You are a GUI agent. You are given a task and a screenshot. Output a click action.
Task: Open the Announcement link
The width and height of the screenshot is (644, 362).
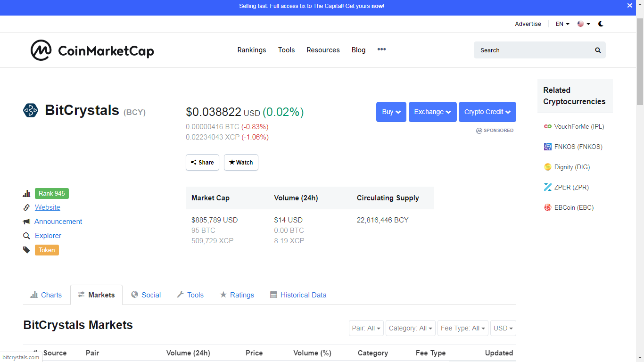point(58,222)
